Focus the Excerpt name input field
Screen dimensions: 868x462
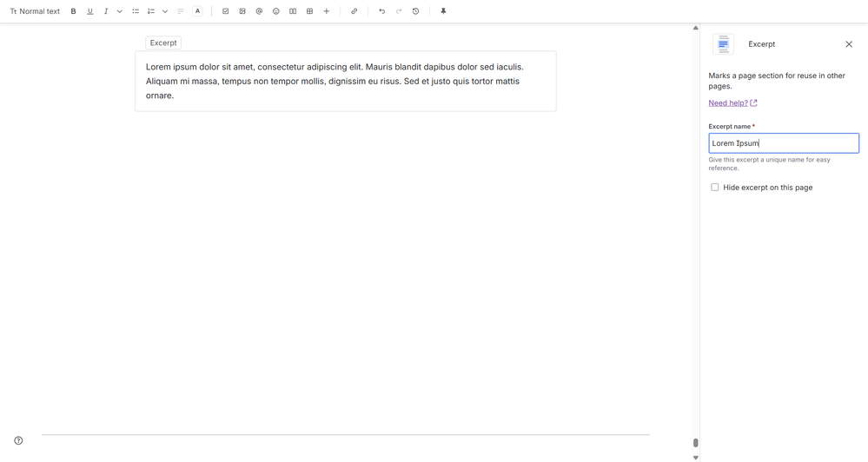coord(784,143)
